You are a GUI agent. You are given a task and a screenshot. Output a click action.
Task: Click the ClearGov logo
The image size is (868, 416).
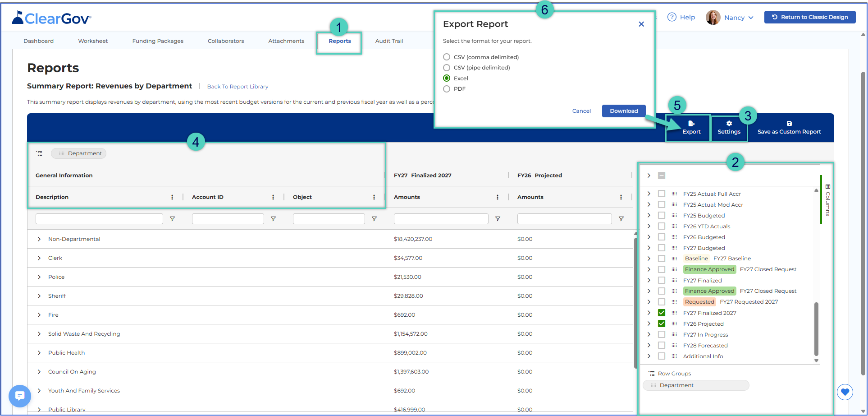[x=51, y=18]
